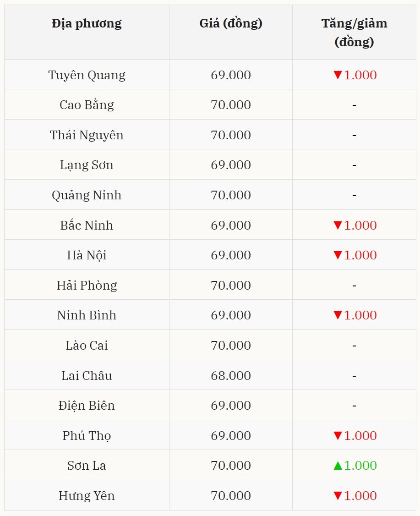Click the dash in Lào Cai change column
Screen dimensions: 420x516
[354, 346]
